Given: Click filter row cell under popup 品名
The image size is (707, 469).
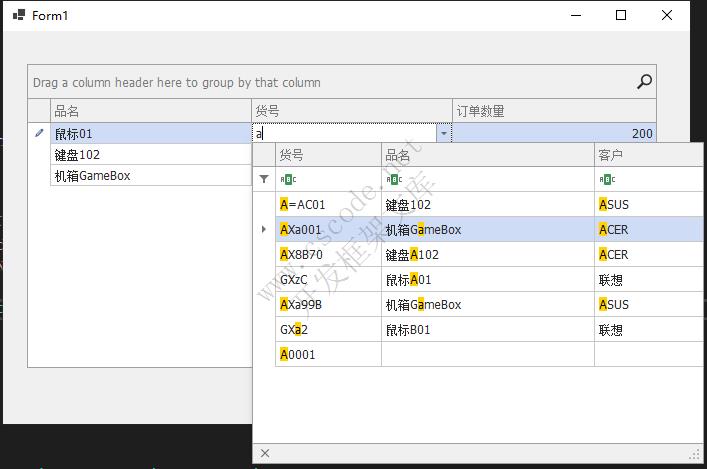Looking at the screenshot, I should click(488, 179).
